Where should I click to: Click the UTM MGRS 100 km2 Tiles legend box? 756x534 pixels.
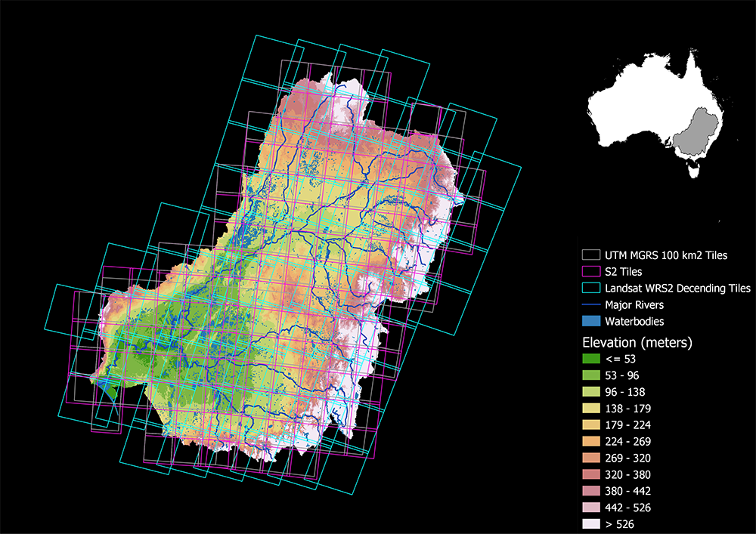(x=591, y=255)
